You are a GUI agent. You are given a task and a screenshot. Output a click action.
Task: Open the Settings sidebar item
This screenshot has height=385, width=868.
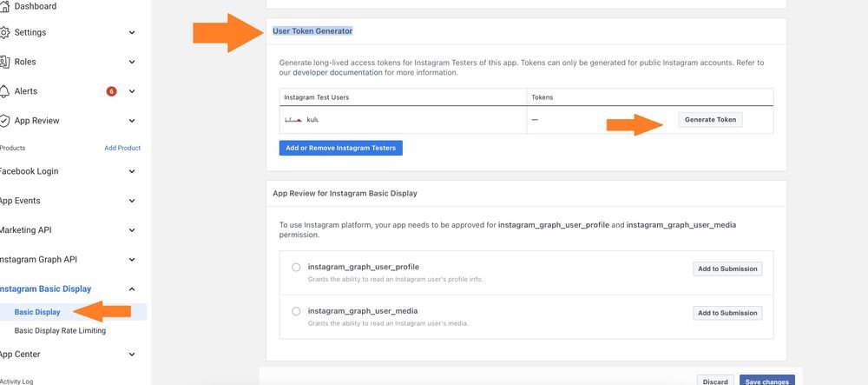coord(30,33)
